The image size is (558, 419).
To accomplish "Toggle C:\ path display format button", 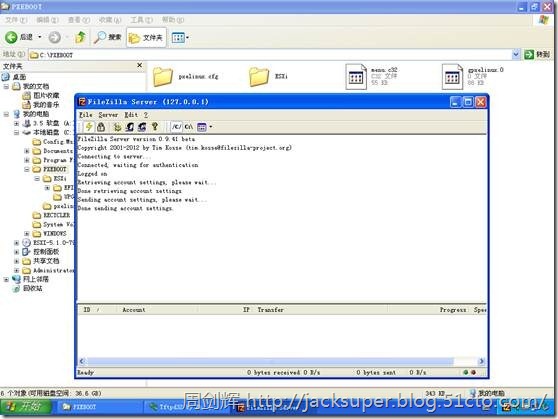I will tap(189, 127).
